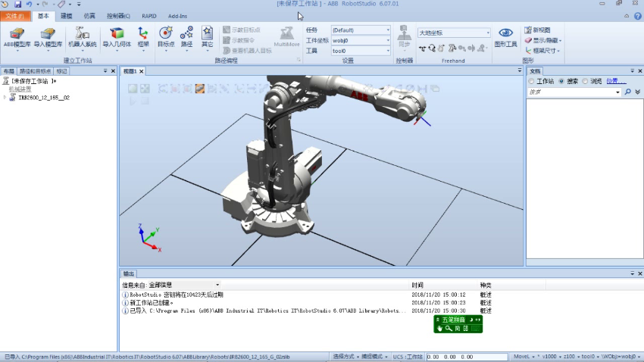Click 导入几何体 import geometry

pyautogui.click(x=117, y=38)
